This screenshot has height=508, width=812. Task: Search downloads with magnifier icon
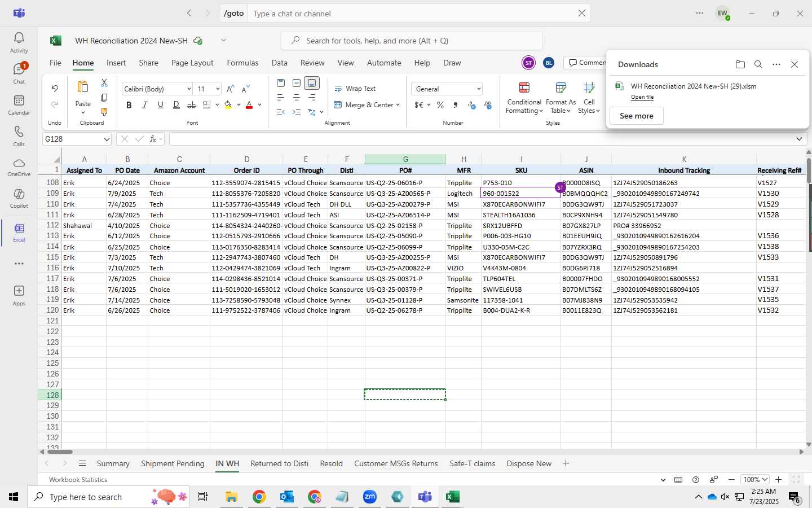758,64
